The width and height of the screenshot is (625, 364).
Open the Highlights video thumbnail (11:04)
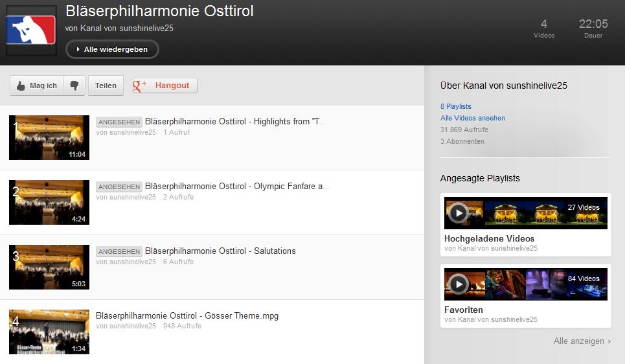49,137
